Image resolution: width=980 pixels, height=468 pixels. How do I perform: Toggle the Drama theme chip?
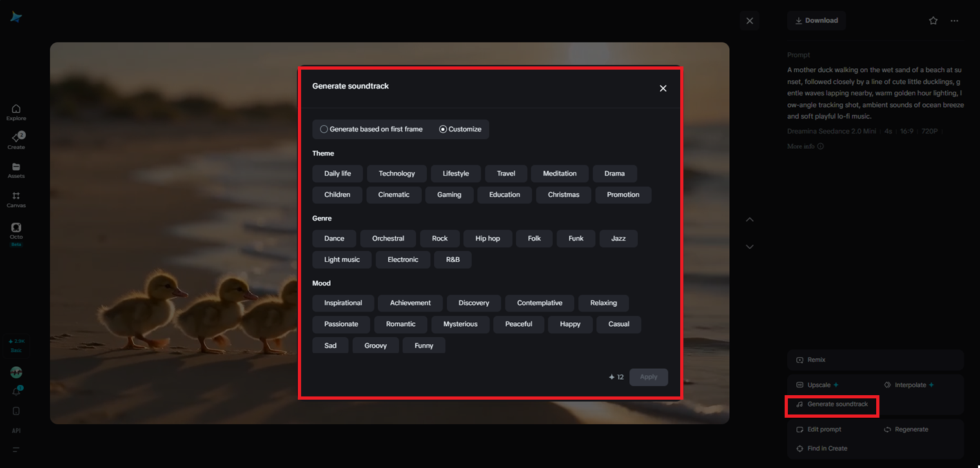coord(614,173)
